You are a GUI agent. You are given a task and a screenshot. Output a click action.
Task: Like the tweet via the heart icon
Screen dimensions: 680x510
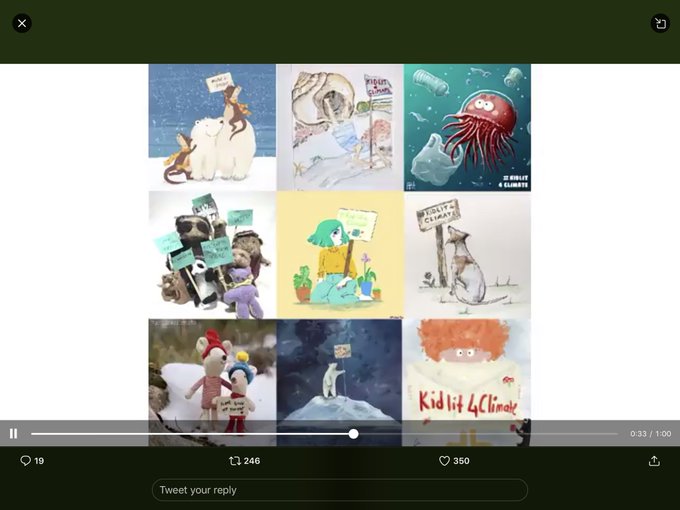(x=444, y=461)
